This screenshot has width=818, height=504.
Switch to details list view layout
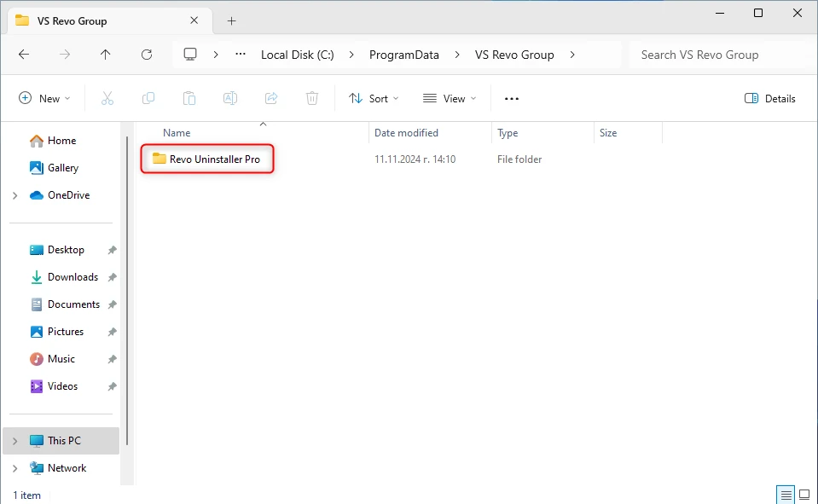tap(786, 495)
